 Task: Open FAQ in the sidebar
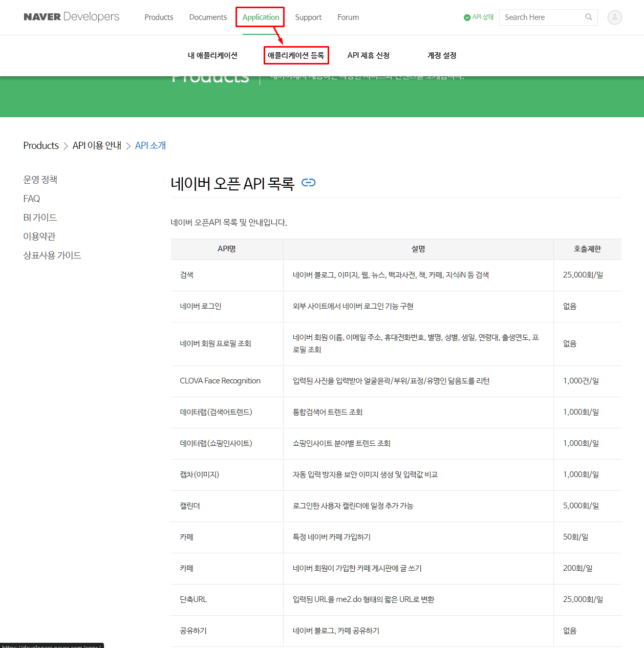(x=32, y=199)
